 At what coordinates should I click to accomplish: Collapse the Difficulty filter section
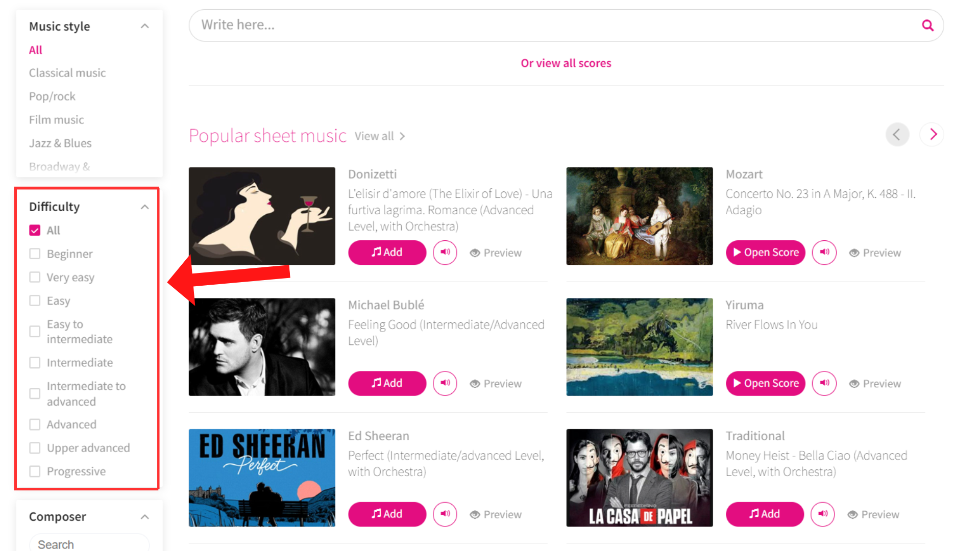tap(145, 207)
